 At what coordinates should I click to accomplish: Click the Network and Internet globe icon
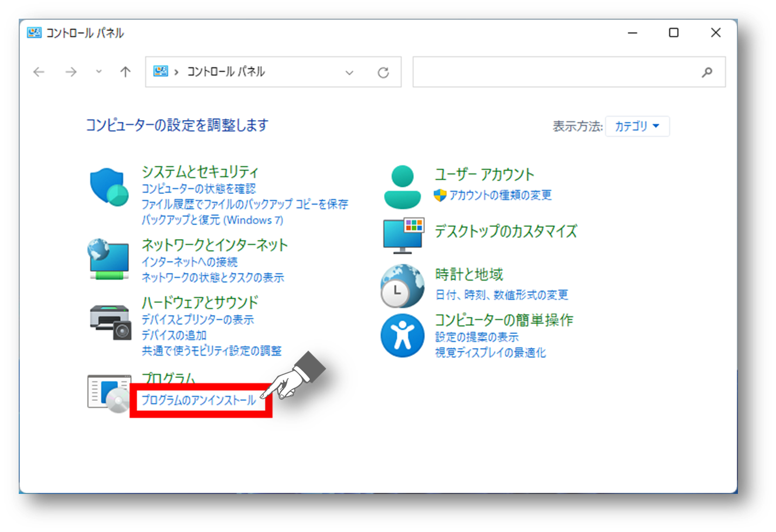[x=108, y=260]
